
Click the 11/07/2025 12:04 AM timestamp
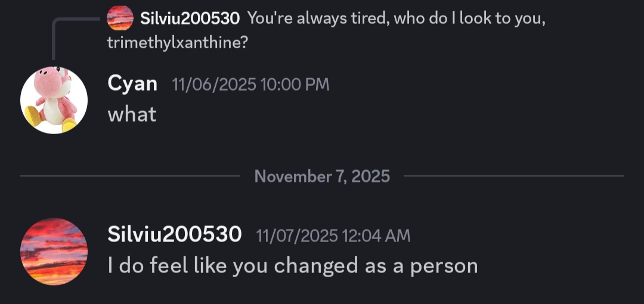point(333,235)
